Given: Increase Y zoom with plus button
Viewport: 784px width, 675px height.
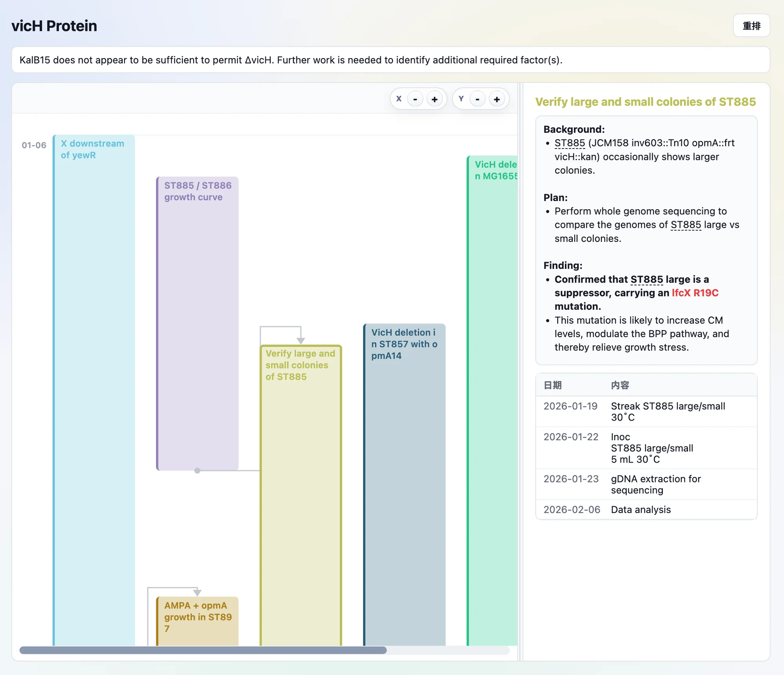Looking at the screenshot, I should [497, 99].
